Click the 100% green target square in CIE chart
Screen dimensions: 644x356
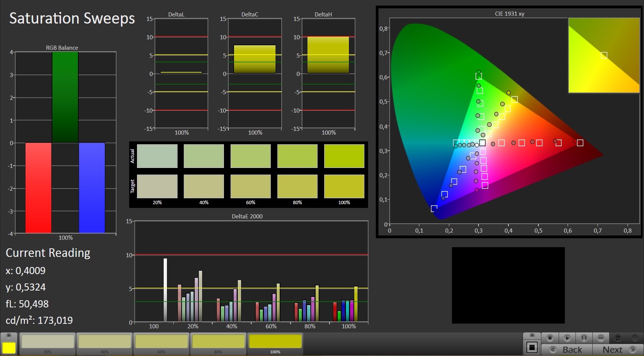479,76
